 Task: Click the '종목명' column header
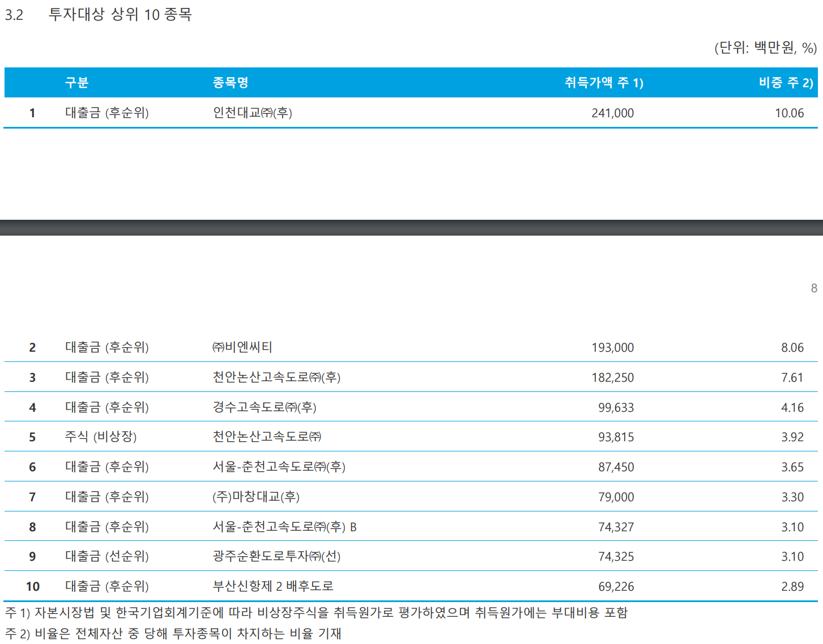tap(231, 83)
